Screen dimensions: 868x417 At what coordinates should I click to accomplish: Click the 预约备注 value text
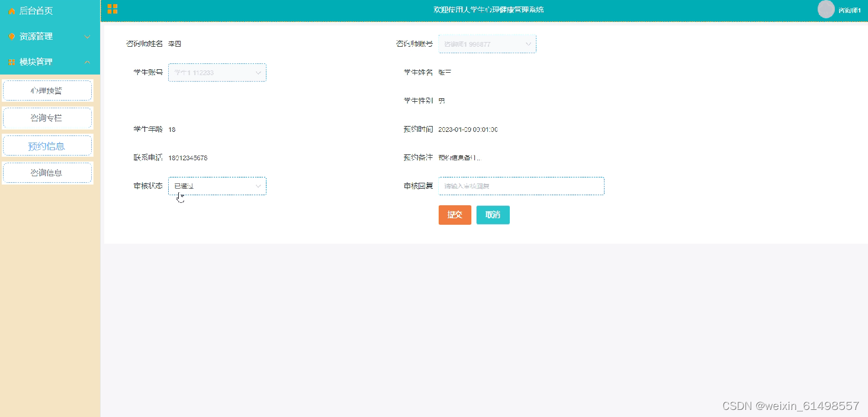click(x=459, y=158)
